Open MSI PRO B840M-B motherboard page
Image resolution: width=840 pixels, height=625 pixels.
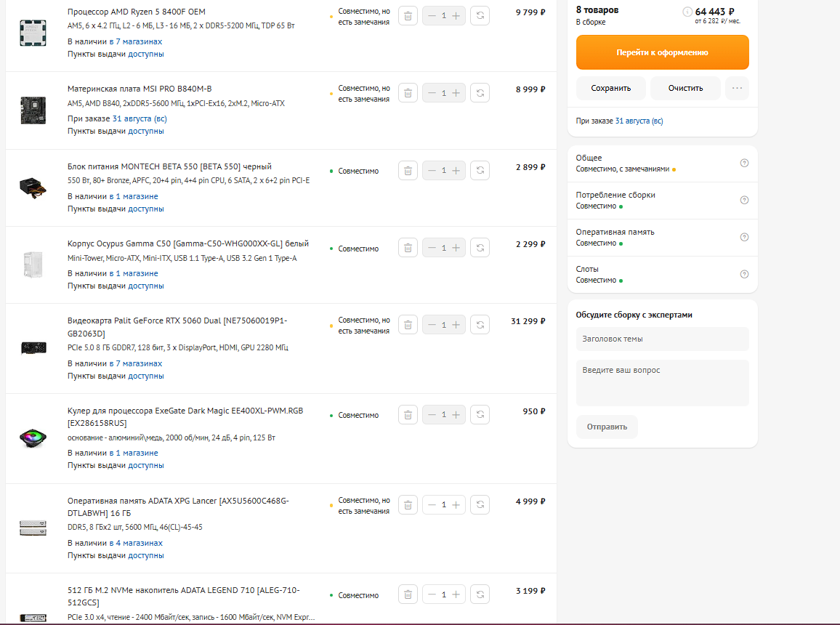pyautogui.click(x=140, y=89)
